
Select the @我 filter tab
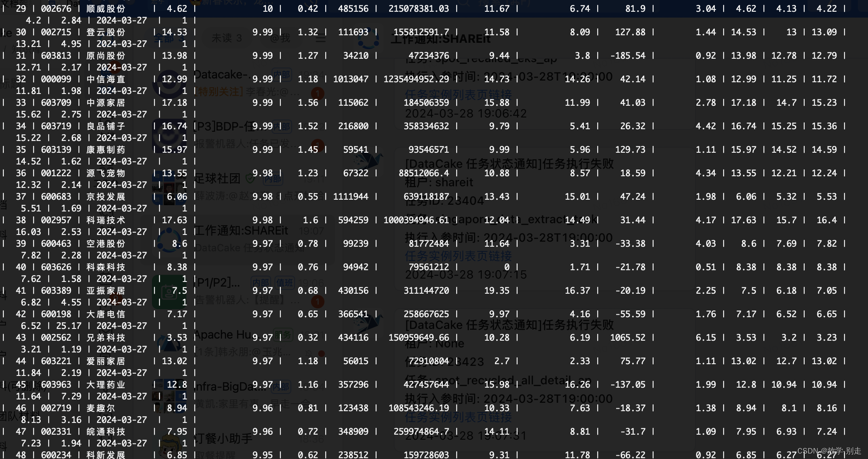coord(280,39)
